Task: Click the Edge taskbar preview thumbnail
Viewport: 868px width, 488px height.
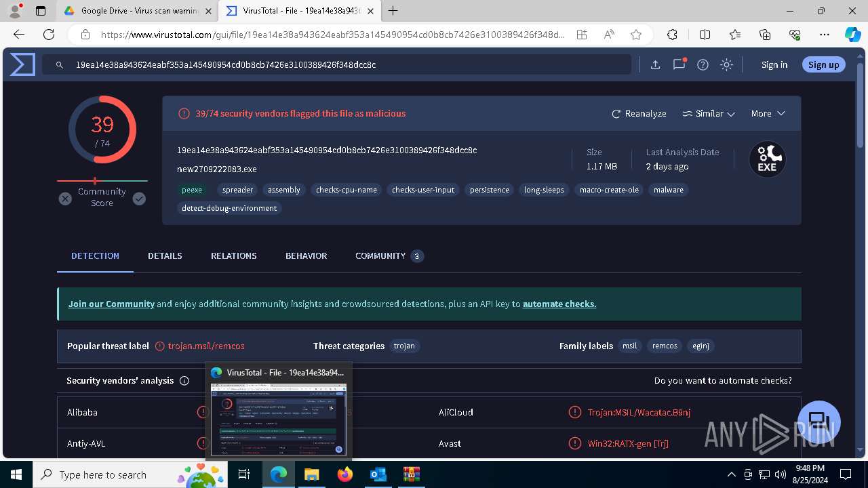Action: [x=279, y=420]
